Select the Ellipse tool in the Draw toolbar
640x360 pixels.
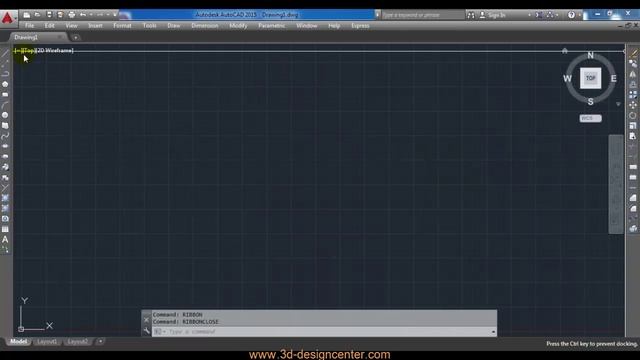(x=5, y=146)
